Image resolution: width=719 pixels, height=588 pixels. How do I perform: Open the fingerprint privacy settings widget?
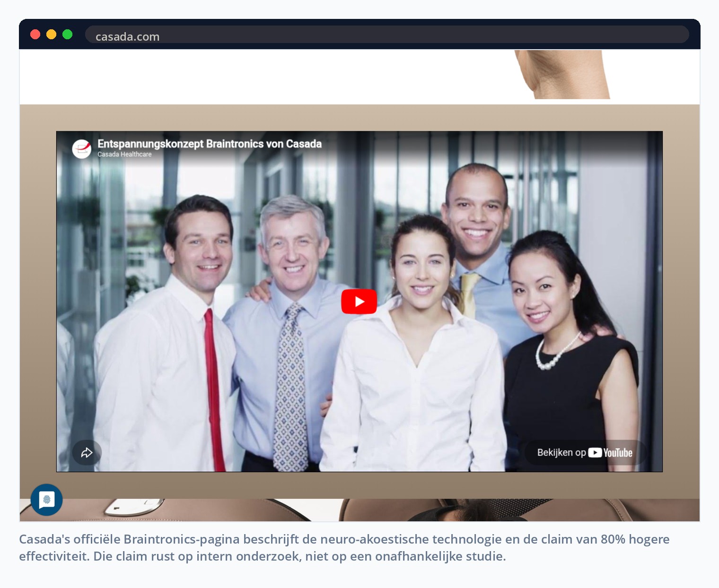tap(46, 500)
